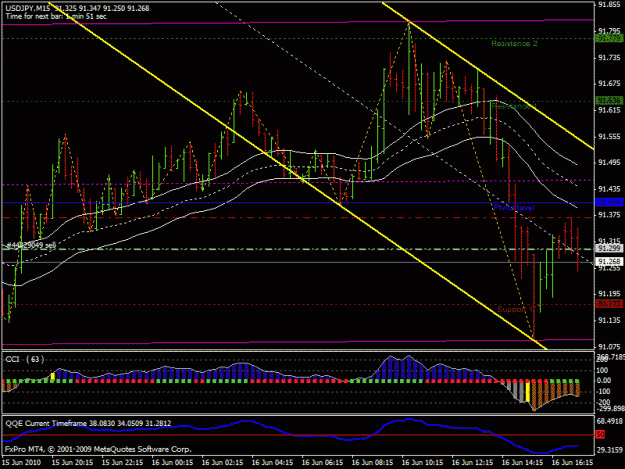Click the red Support 1 price tag on axis

[609, 304]
